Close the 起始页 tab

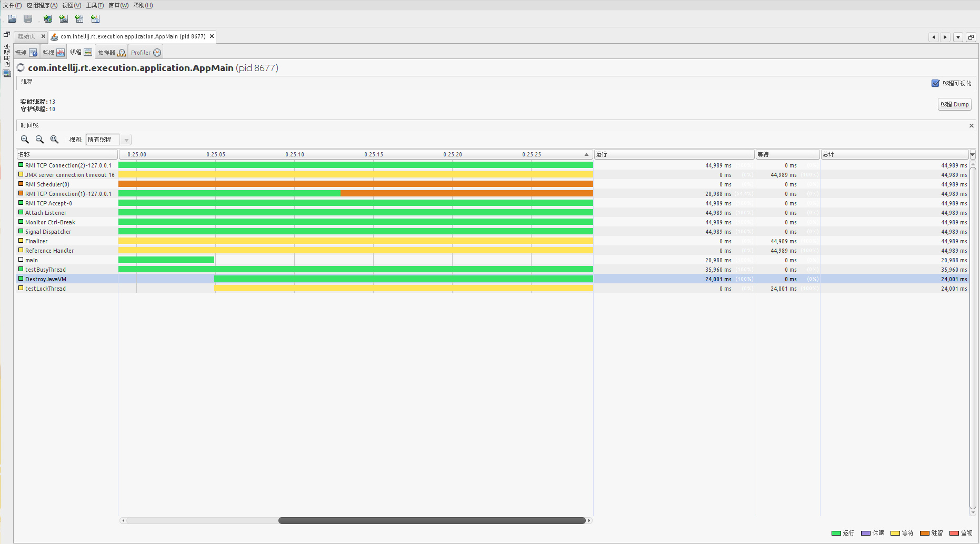[43, 36]
